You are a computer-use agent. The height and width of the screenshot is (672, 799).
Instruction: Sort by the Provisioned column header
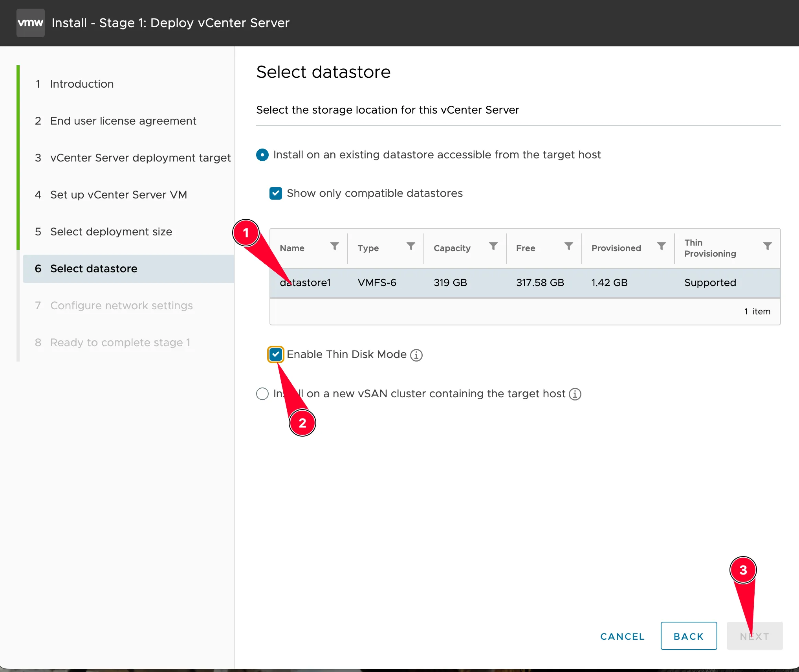click(616, 248)
